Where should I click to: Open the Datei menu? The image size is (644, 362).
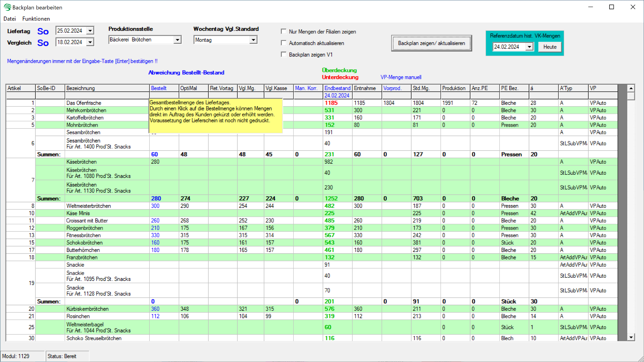(x=10, y=19)
